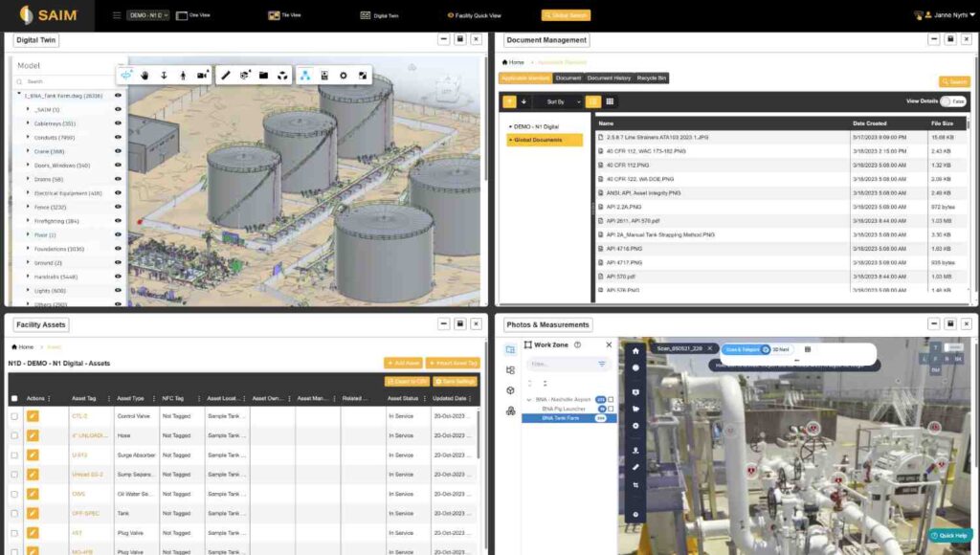This screenshot has height=555, width=980.
Task: Select the Measure ruler tool
Action: tap(226, 75)
